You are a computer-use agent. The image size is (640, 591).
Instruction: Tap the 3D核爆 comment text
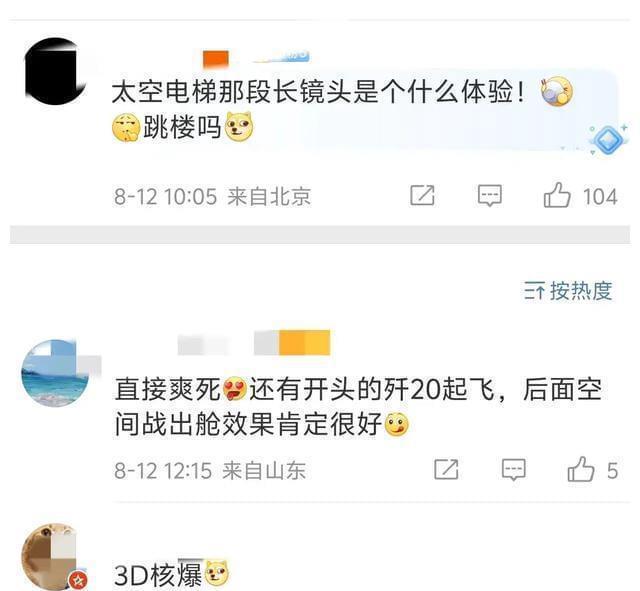(158, 575)
